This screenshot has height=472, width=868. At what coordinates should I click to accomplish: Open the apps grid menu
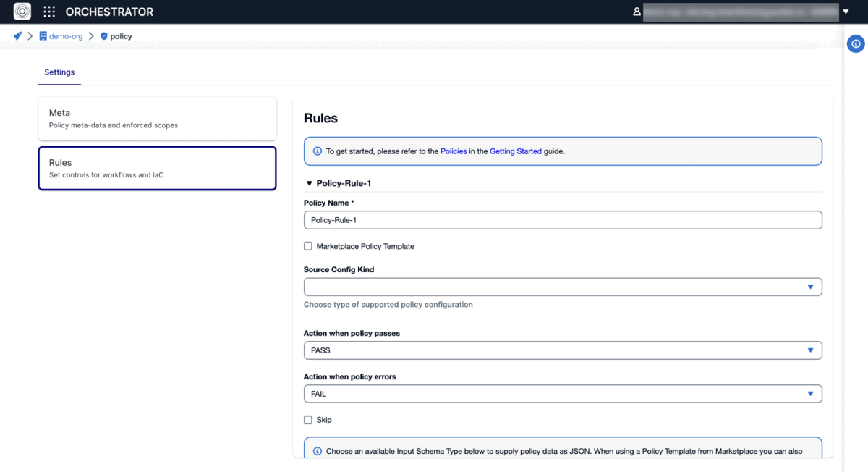click(x=49, y=12)
